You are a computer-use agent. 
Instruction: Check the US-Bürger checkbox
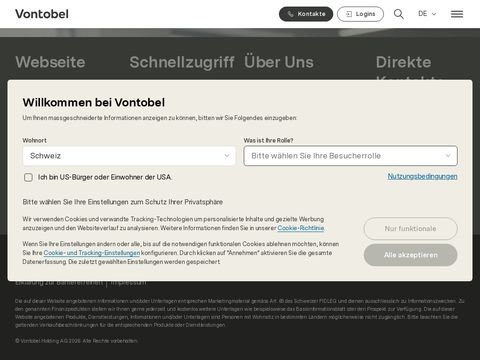pos(28,177)
